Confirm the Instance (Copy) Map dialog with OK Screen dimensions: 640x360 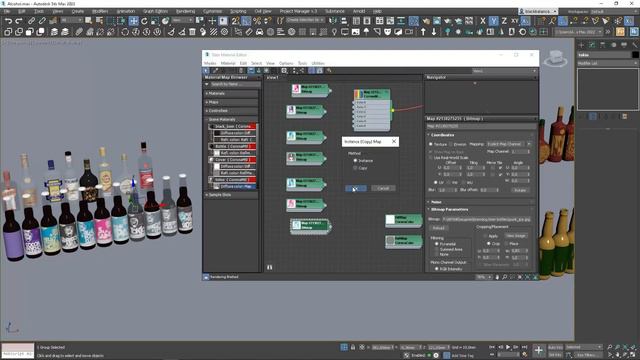click(356, 188)
